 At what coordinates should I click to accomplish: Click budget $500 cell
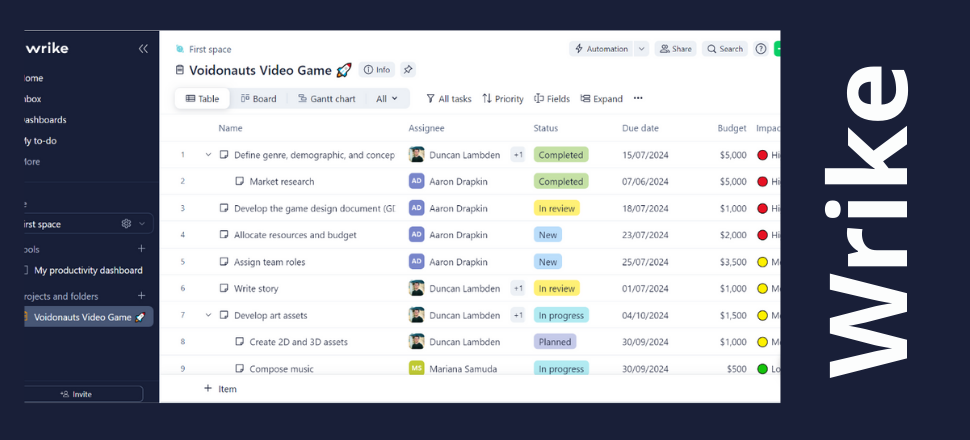[x=737, y=369]
